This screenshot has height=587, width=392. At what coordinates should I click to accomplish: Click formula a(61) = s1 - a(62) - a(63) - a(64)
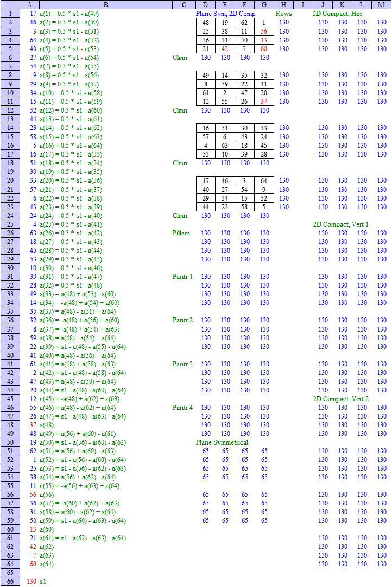[x=83, y=538]
